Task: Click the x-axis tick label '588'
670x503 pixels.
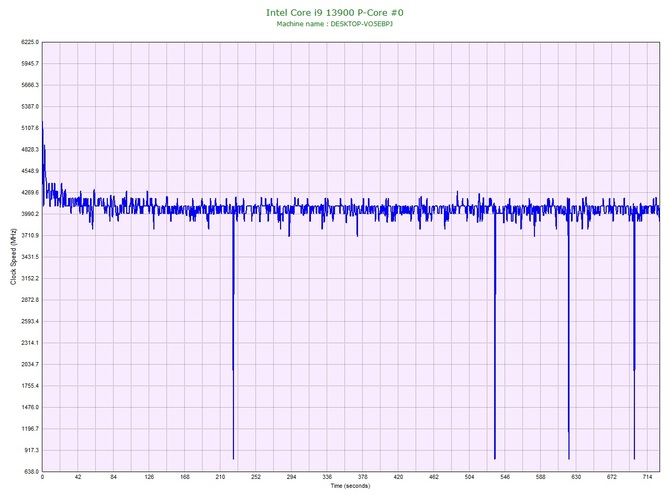Action: click(x=541, y=477)
